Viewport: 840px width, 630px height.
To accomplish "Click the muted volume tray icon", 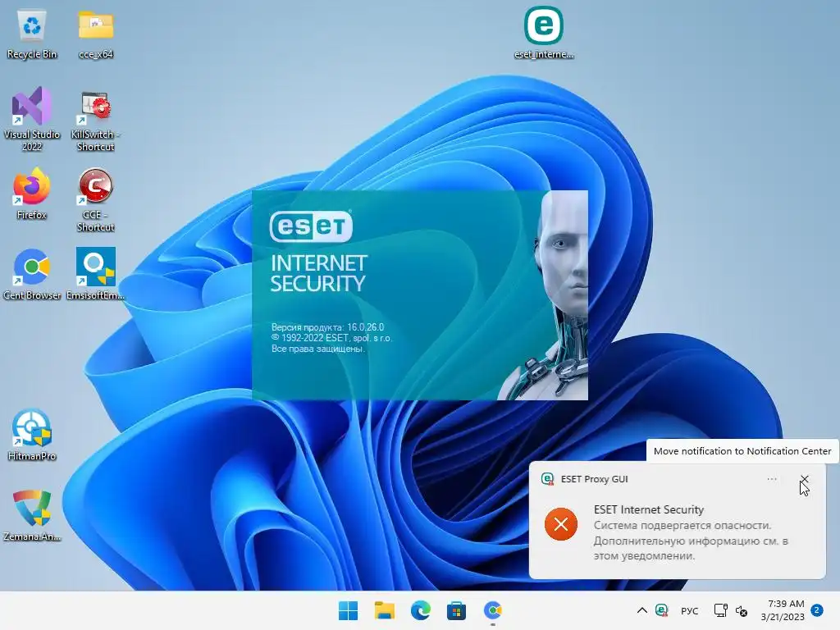I will (x=742, y=610).
